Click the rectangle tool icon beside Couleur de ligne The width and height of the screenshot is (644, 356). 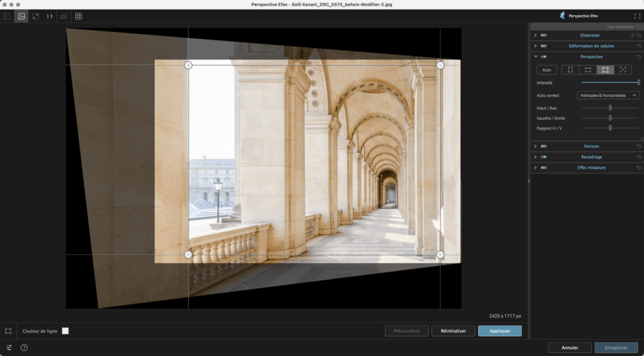(8, 331)
